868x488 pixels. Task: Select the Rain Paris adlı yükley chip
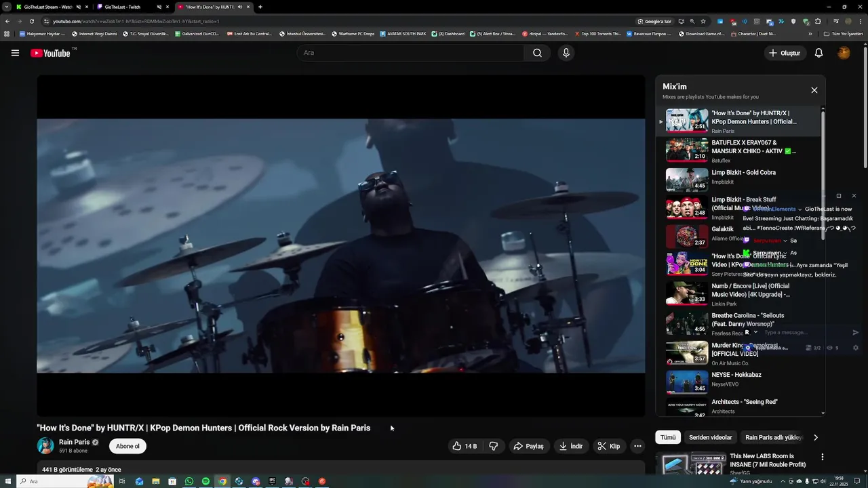(773, 437)
